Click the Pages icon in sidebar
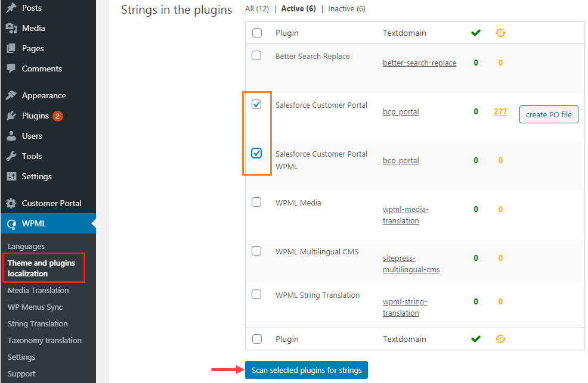Viewport: 588px width, 383px height. [11, 48]
